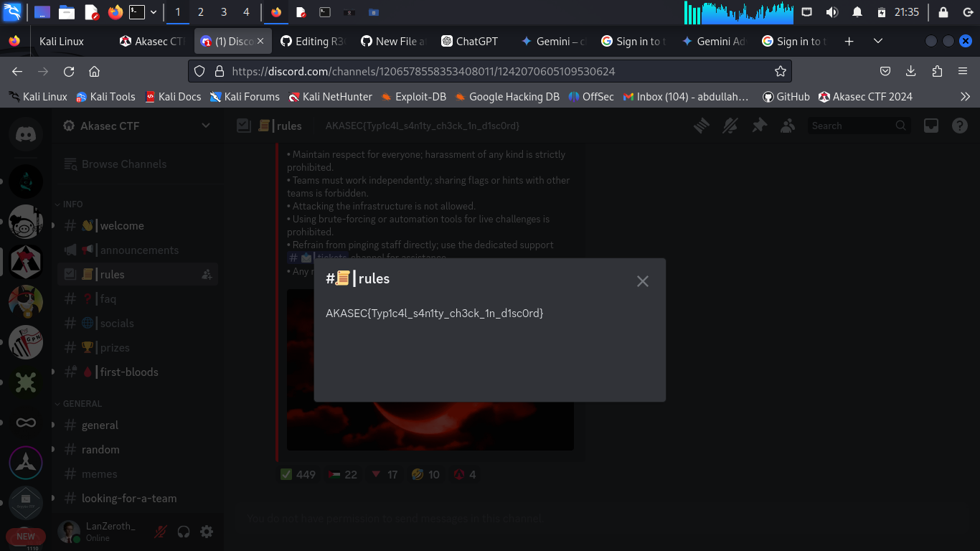Viewport: 980px width, 551px height.
Task: Bookmark this page with the star
Action: 781,71
